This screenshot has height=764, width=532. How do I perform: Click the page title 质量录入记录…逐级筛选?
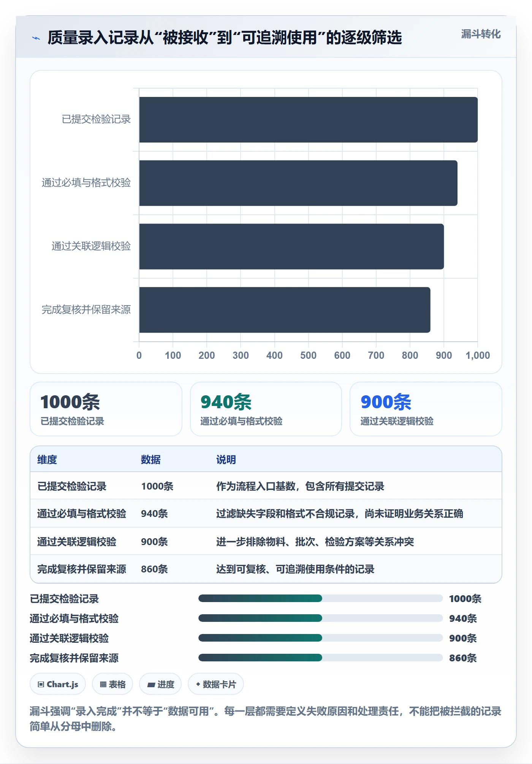[x=225, y=38]
